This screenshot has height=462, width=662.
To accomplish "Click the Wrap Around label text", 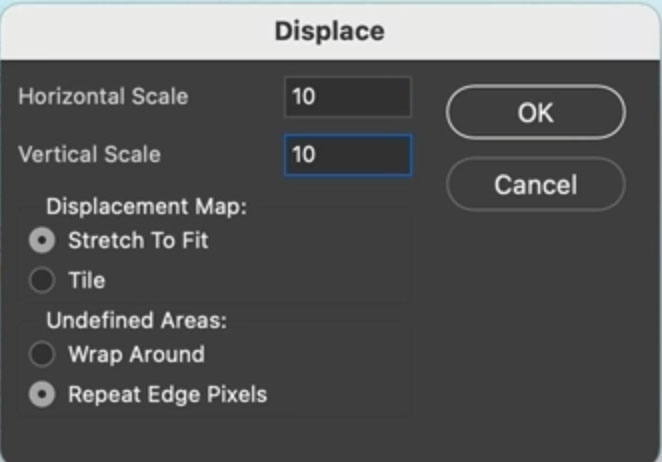I will (136, 354).
